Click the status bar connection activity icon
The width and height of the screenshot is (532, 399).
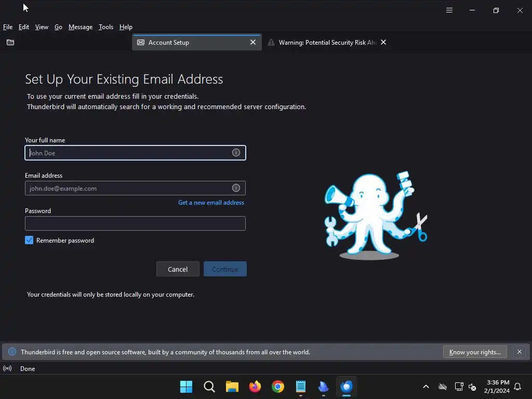[7, 368]
